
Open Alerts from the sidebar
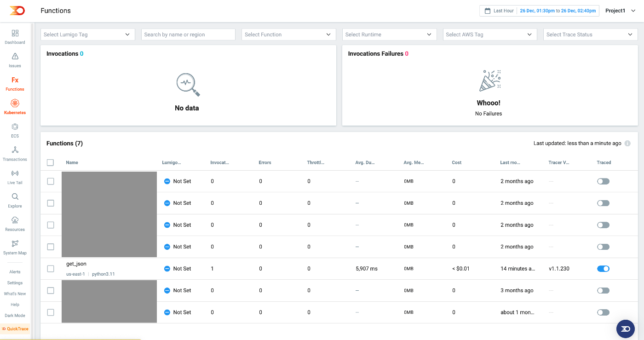[x=15, y=272]
